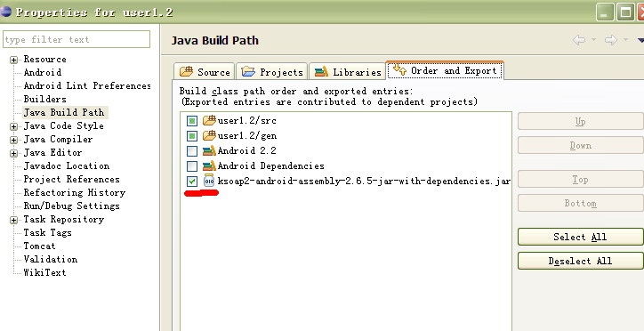Select Android in the properties tree
Viewport: 644px width, 331px height.
[x=43, y=73]
